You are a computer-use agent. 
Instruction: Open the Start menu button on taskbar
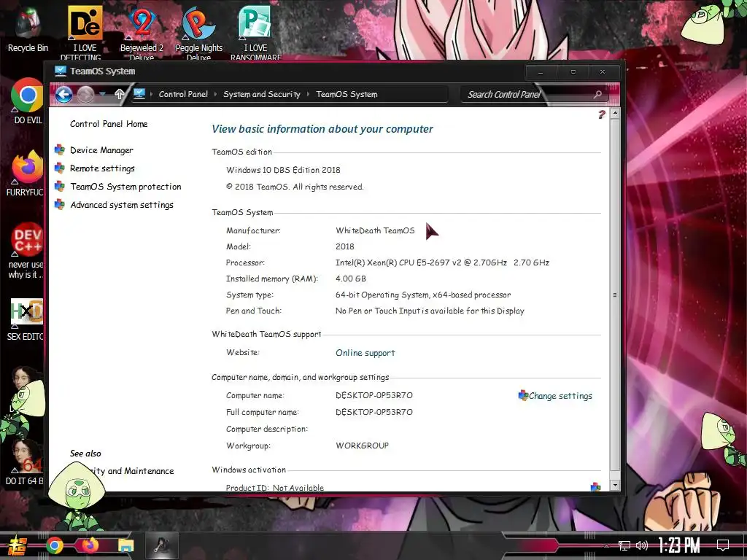[x=18, y=546]
